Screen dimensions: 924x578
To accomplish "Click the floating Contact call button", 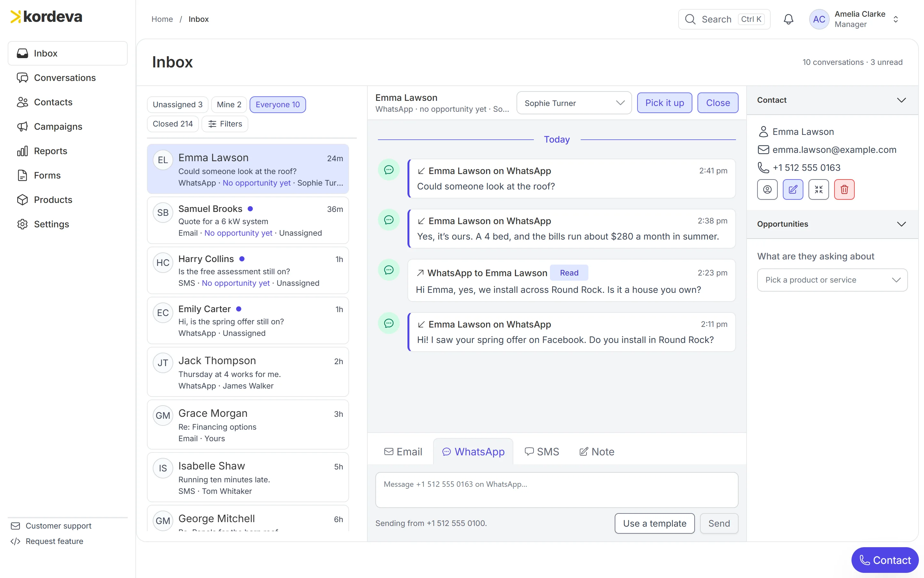I will click(x=885, y=560).
